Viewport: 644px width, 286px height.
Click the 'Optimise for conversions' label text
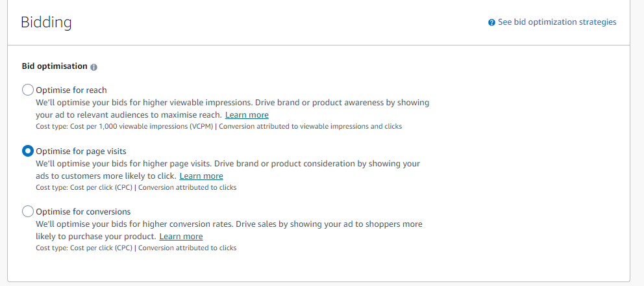click(83, 212)
